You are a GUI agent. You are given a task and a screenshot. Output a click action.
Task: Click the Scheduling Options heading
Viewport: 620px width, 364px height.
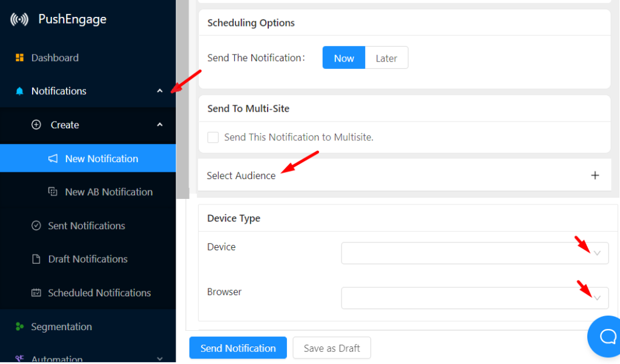click(x=251, y=23)
